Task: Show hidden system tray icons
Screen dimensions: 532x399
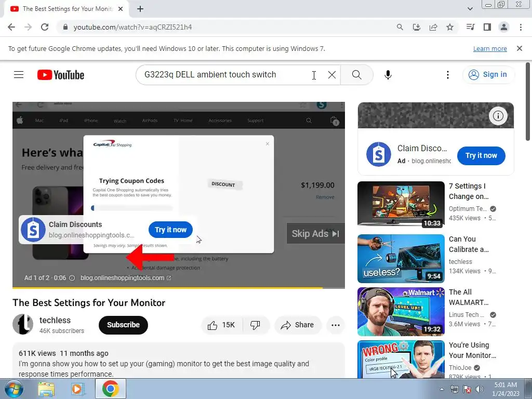Action: [x=442, y=389]
